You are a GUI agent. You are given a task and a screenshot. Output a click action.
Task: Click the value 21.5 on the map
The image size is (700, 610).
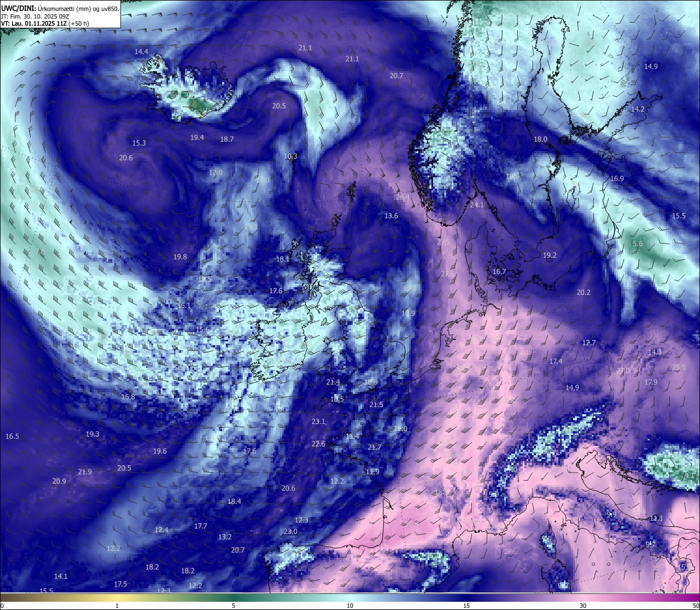coord(376,404)
